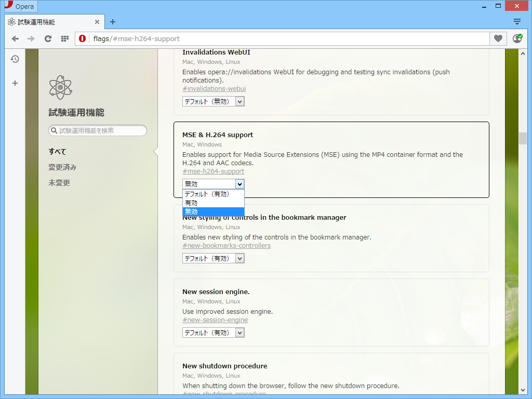Open a new tab with plus button

pos(113,22)
